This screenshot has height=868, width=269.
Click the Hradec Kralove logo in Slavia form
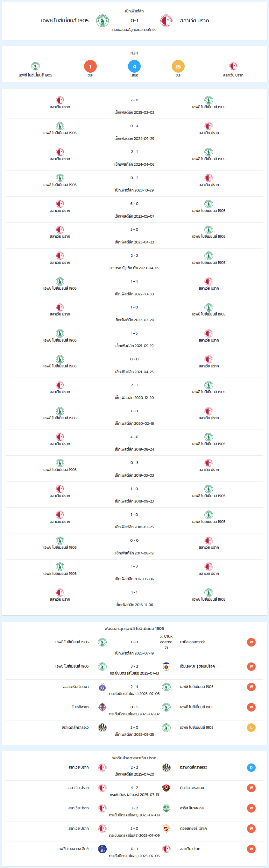tap(166, 768)
